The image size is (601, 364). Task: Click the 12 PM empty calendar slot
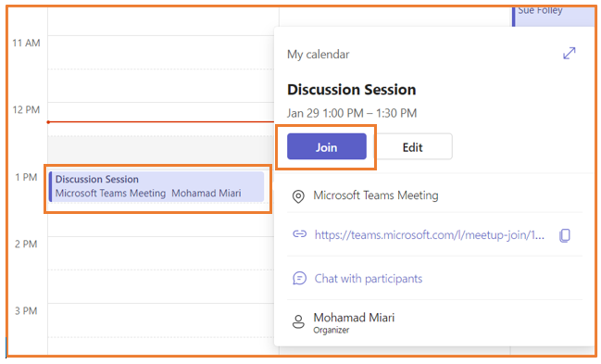coord(161,111)
